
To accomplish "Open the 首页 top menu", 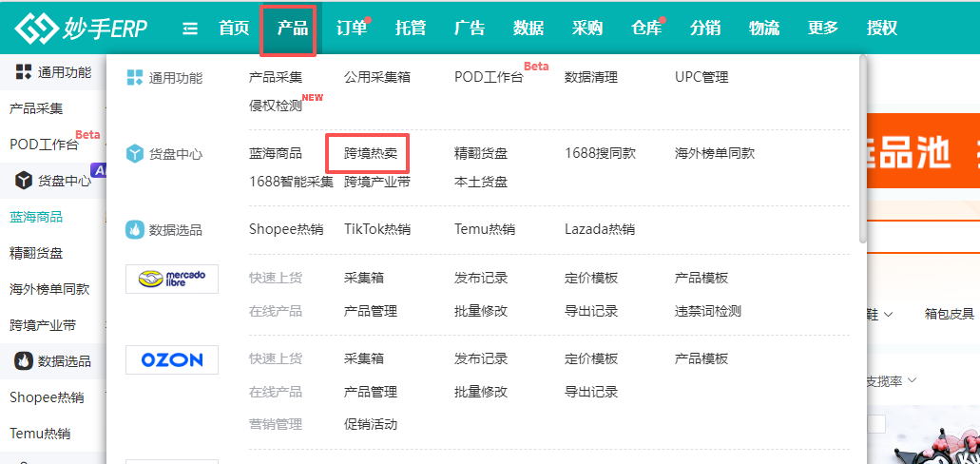I will point(234,29).
